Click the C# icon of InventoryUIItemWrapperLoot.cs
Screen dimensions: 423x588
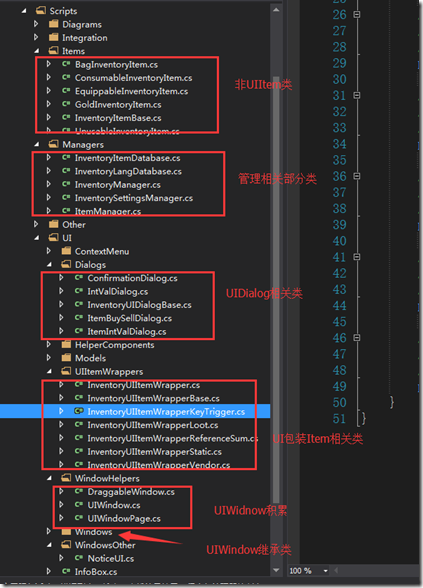[79, 424]
